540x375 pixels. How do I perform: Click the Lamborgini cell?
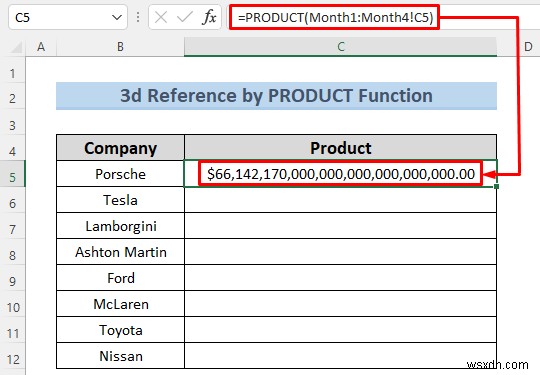pyautogui.click(x=120, y=226)
